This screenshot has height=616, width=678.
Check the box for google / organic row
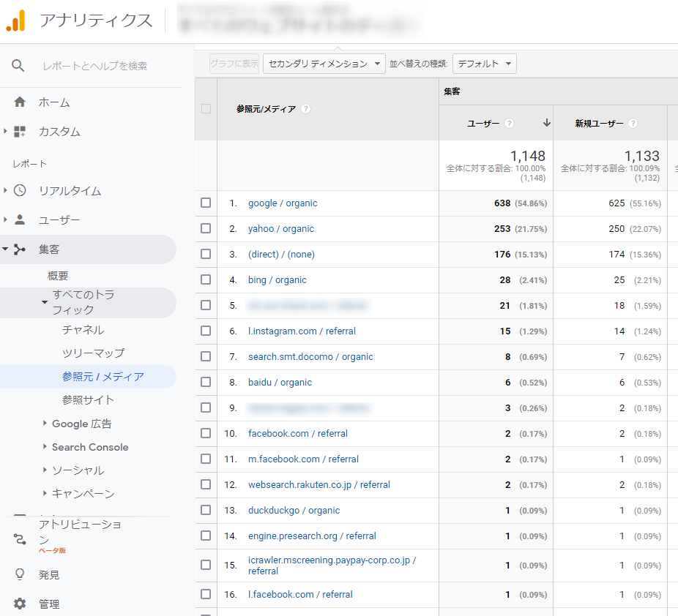(206, 203)
